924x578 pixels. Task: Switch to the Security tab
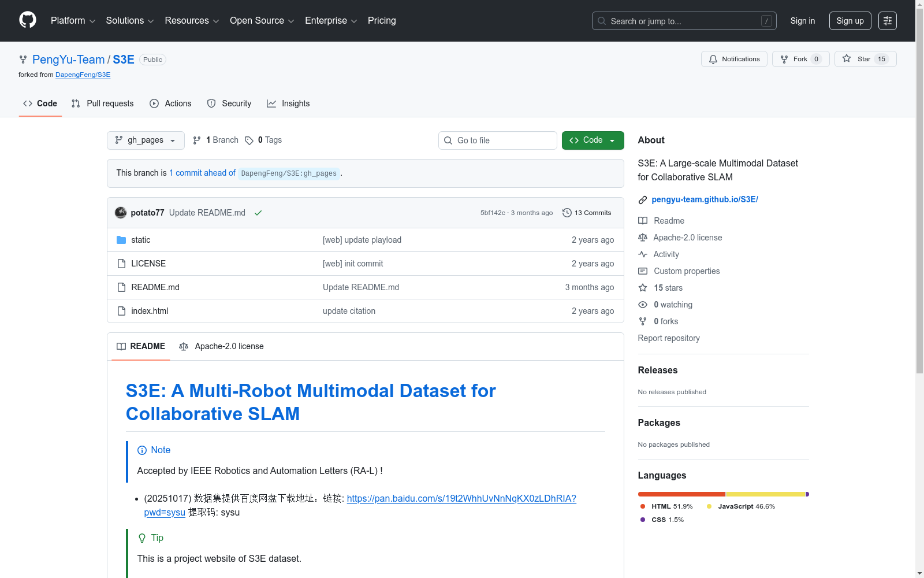click(229, 103)
